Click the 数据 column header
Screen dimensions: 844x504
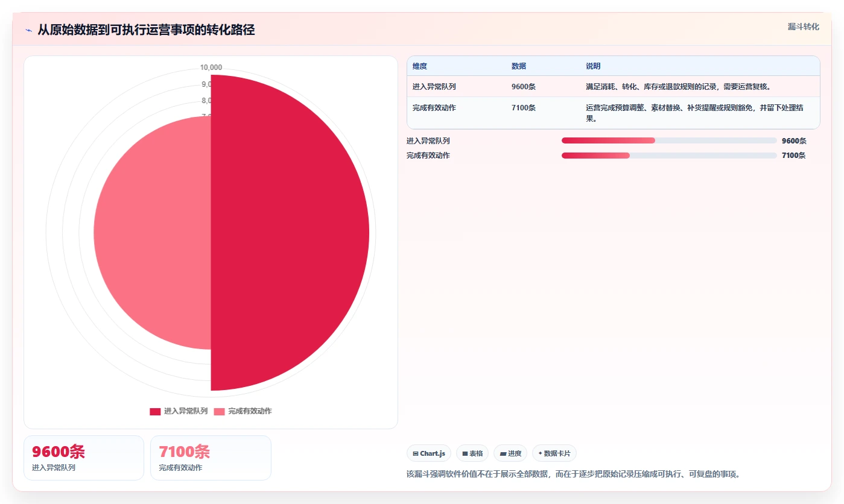point(519,66)
